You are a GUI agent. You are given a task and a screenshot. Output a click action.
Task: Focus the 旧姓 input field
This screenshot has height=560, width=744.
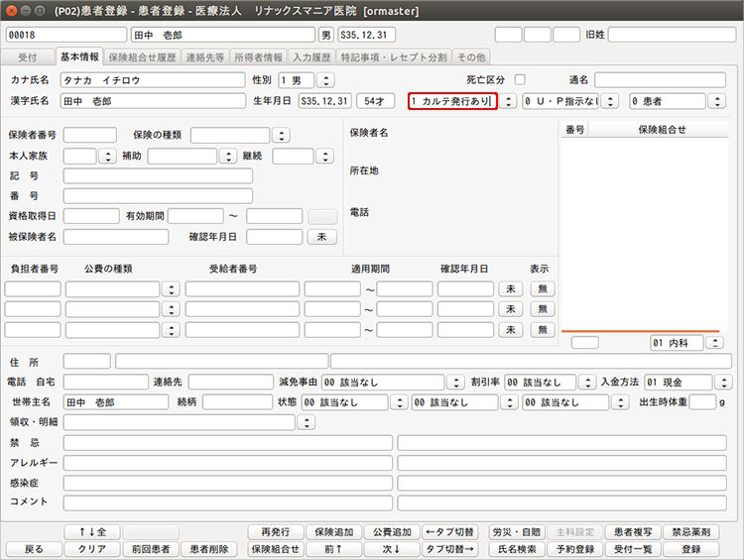[x=672, y=35]
